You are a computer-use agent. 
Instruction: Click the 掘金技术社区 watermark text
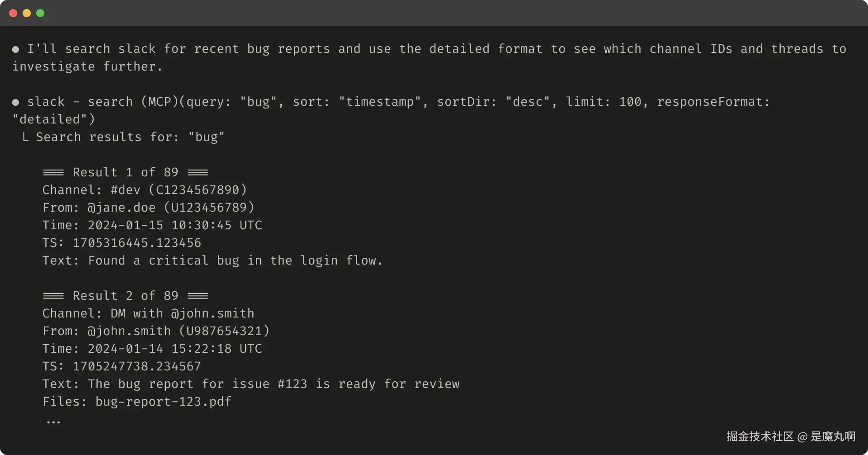[760, 436]
